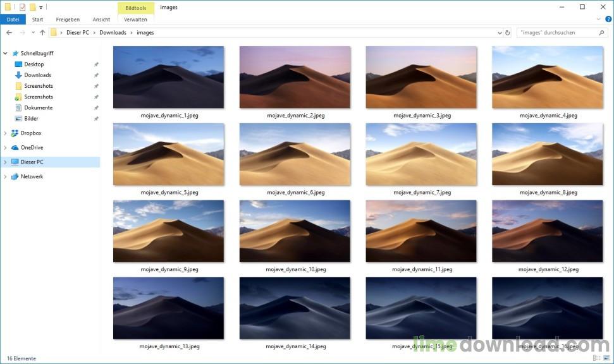This screenshot has height=364, width=614.
Task: Collapse the Schnellzugriff tree section
Action: [x=6, y=54]
